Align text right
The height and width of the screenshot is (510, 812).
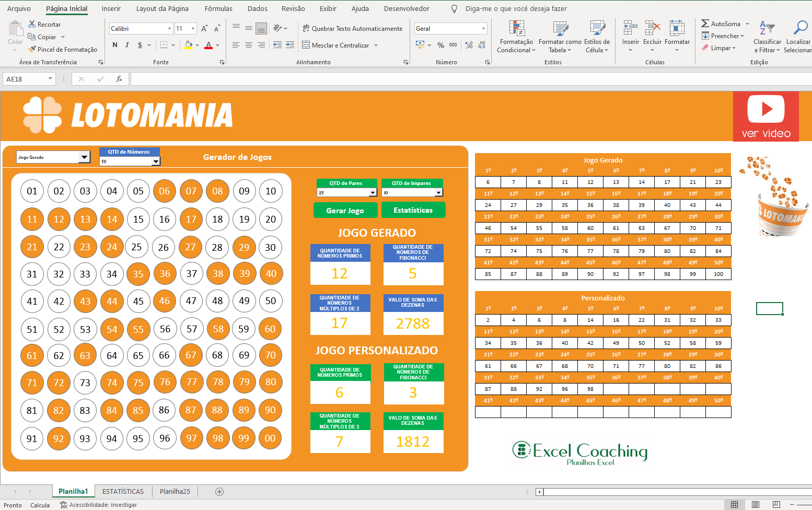point(261,45)
